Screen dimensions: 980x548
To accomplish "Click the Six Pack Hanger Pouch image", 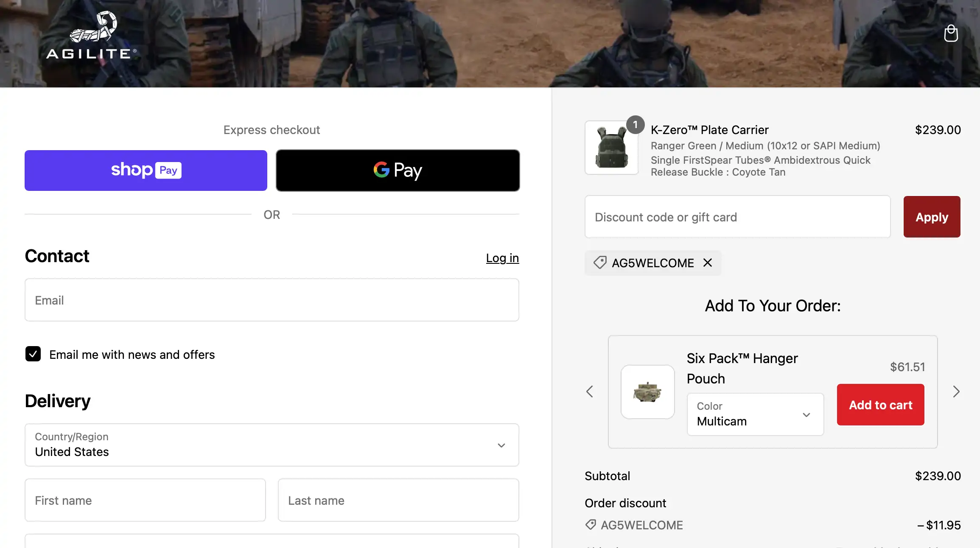I will tap(647, 392).
